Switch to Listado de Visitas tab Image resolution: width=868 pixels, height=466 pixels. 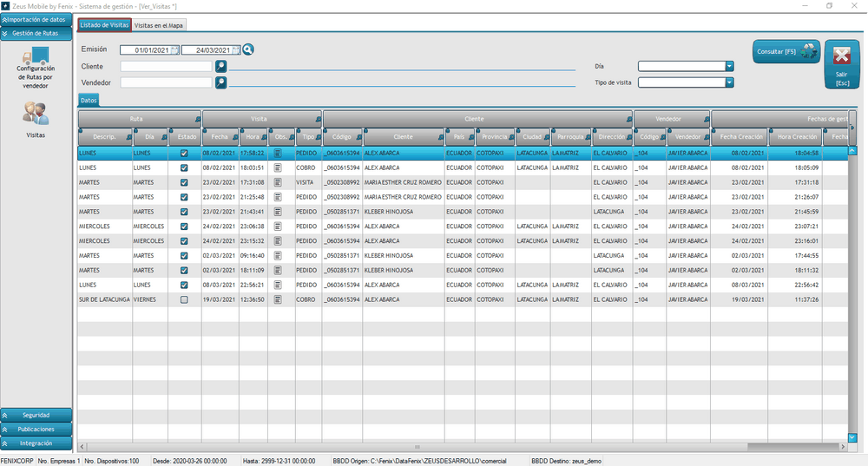click(105, 25)
